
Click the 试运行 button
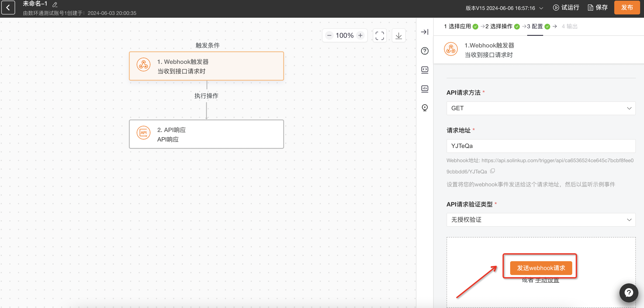coord(566,8)
